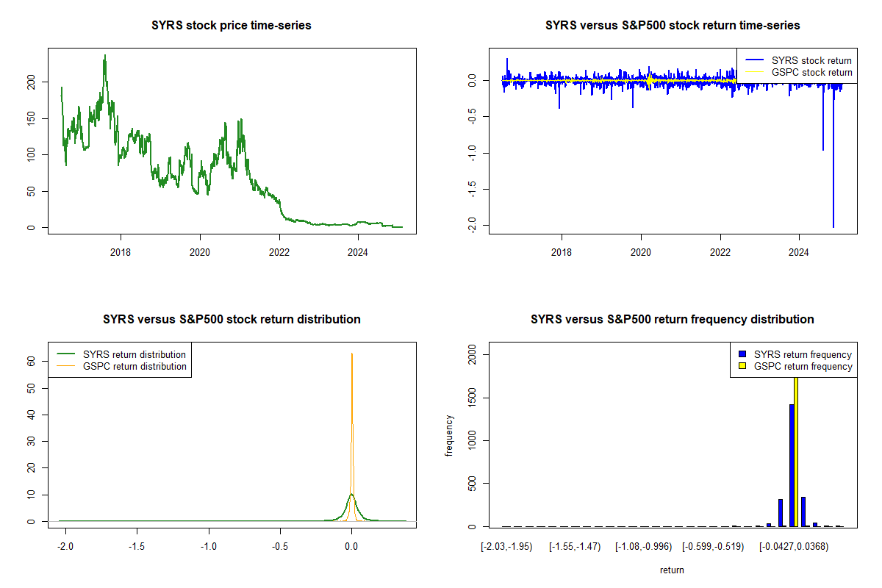Click the yellow square beside GSPC return frequency

point(743,366)
